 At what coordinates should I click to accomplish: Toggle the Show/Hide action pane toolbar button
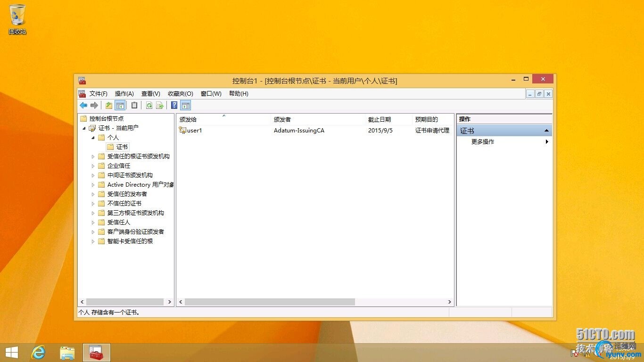[185, 105]
